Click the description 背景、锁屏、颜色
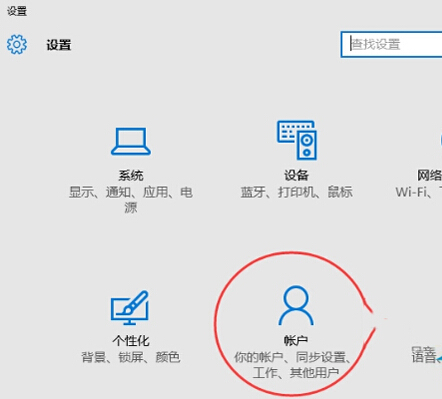 click(131, 357)
